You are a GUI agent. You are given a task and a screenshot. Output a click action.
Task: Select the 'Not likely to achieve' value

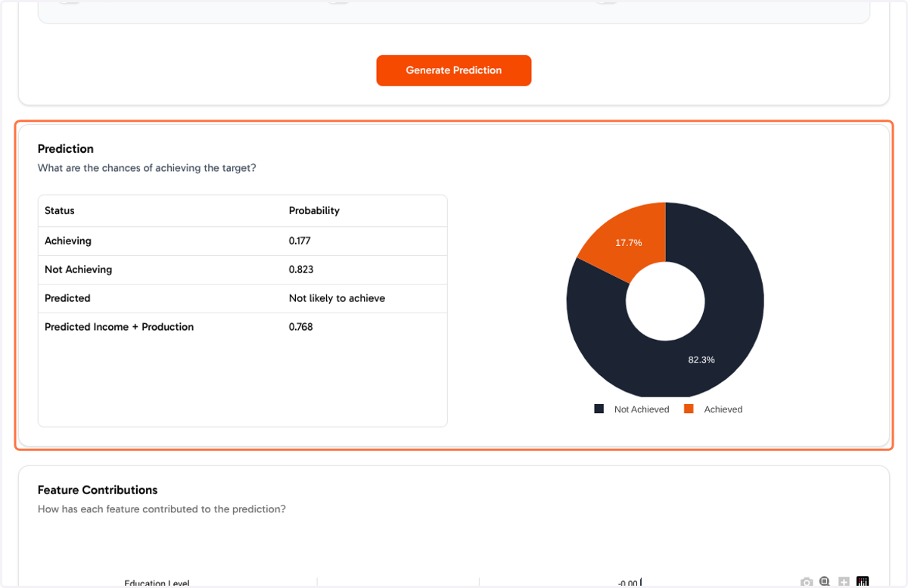tap(337, 298)
